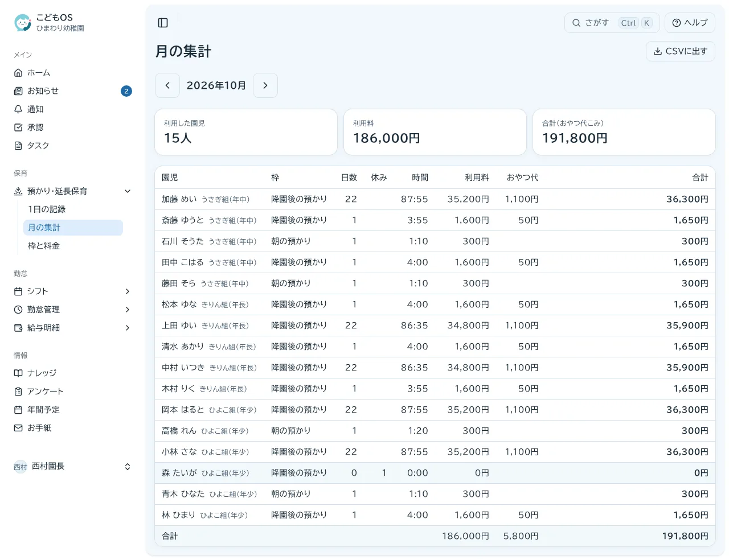Select the 上田 ゆい row
729x560 pixels.
(435, 326)
